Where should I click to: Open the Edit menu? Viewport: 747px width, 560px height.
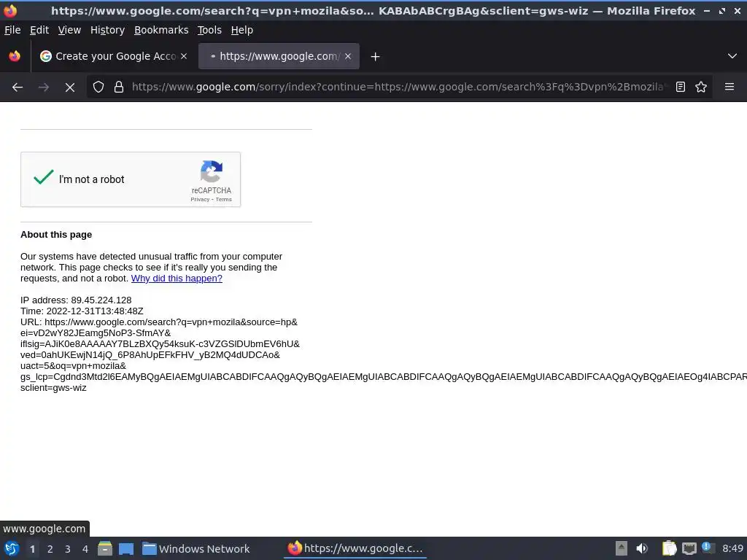(x=39, y=30)
